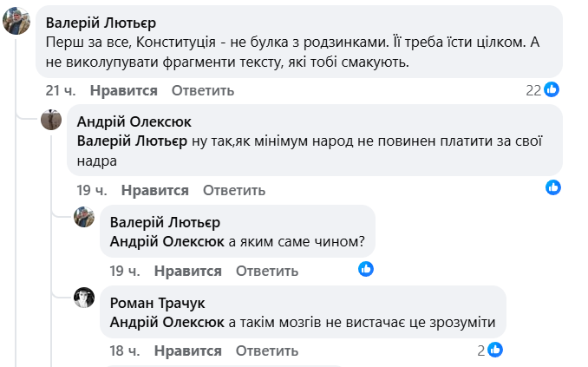Click Ответить under Андрій Олексюк's comment
The image size is (588, 367).
[x=234, y=190]
